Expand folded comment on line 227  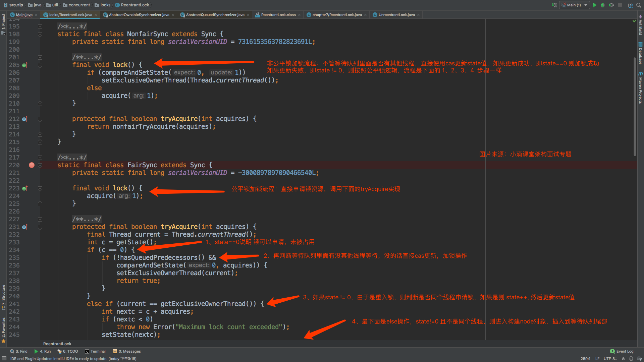coord(40,219)
